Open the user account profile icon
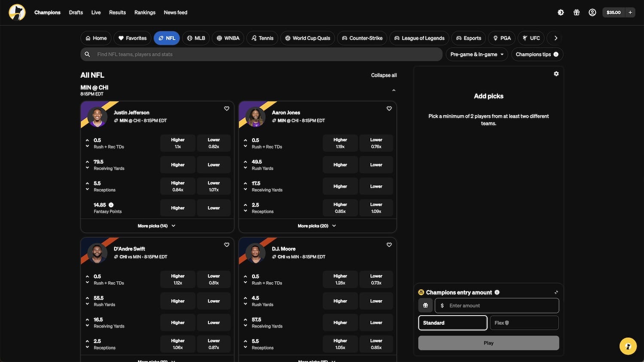The height and width of the screenshot is (362, 644). [592, 12]
